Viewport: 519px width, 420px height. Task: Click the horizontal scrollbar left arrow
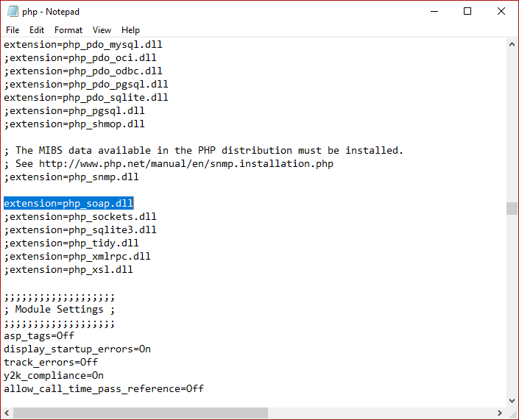point(7,413)
